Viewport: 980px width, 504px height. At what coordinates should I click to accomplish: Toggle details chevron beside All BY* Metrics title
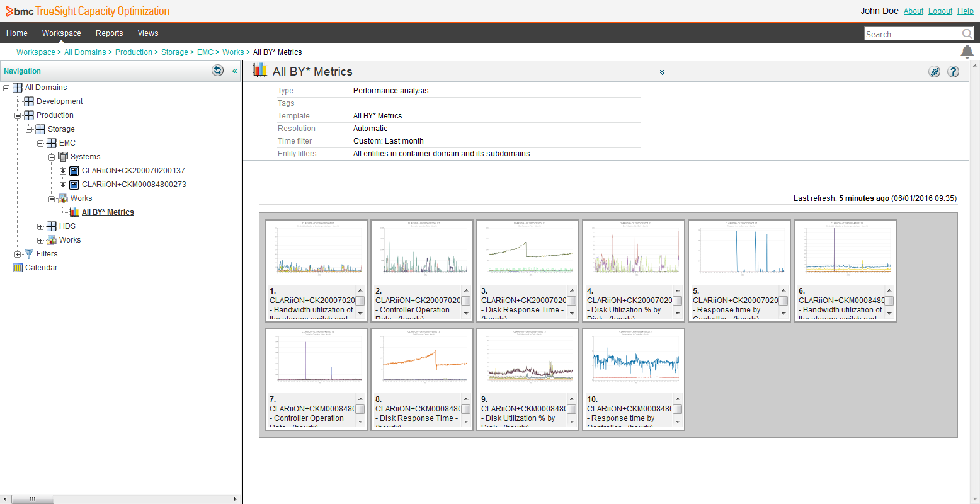click(662, 72)
